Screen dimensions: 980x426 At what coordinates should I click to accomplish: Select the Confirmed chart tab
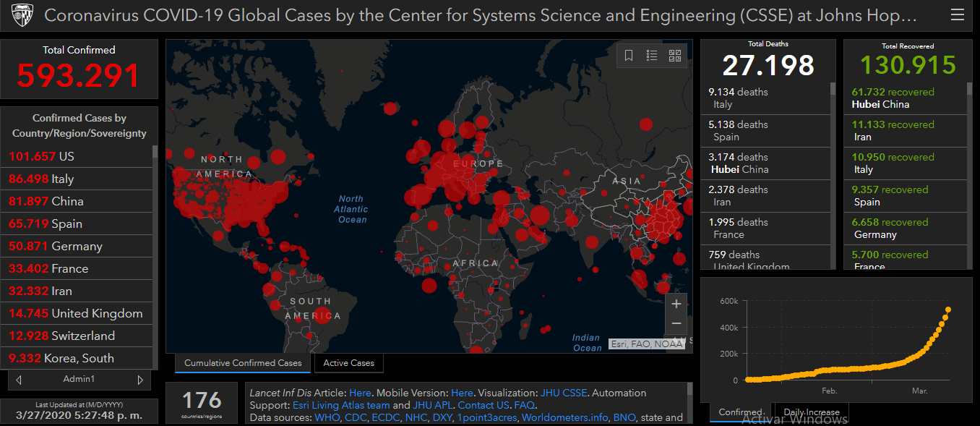741,413
